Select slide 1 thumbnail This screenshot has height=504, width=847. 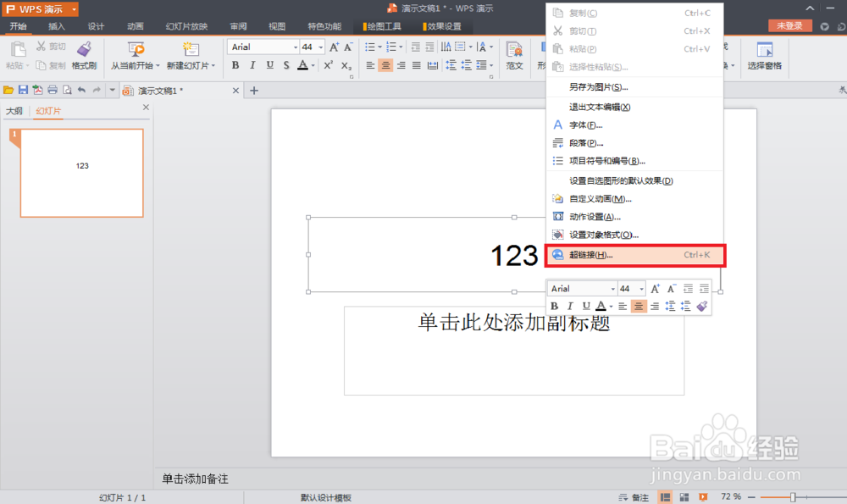(81, 173)
